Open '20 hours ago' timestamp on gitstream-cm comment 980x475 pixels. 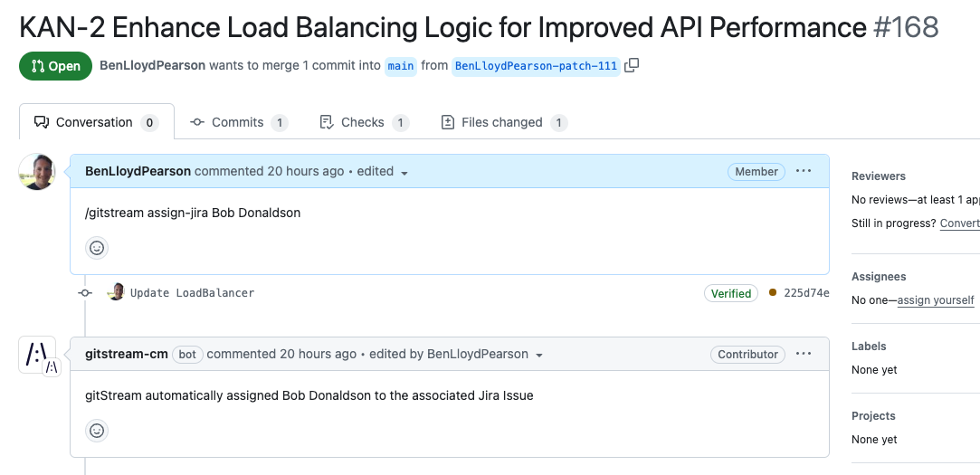click(x=318, y=354)
